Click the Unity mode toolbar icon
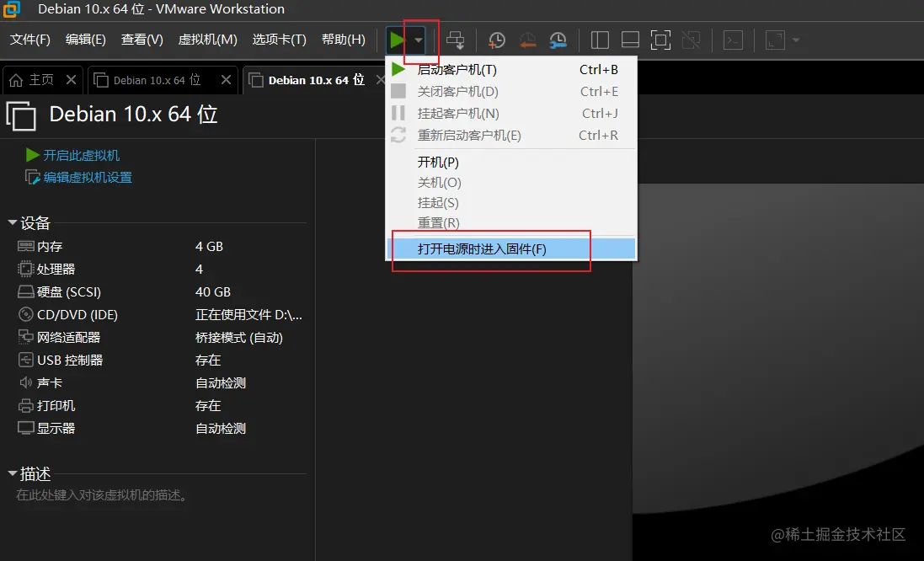 (x=691, y=40)
